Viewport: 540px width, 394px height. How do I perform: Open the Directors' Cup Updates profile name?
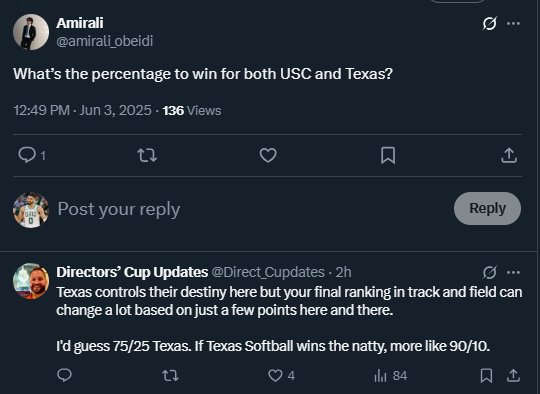click(132, 272)
